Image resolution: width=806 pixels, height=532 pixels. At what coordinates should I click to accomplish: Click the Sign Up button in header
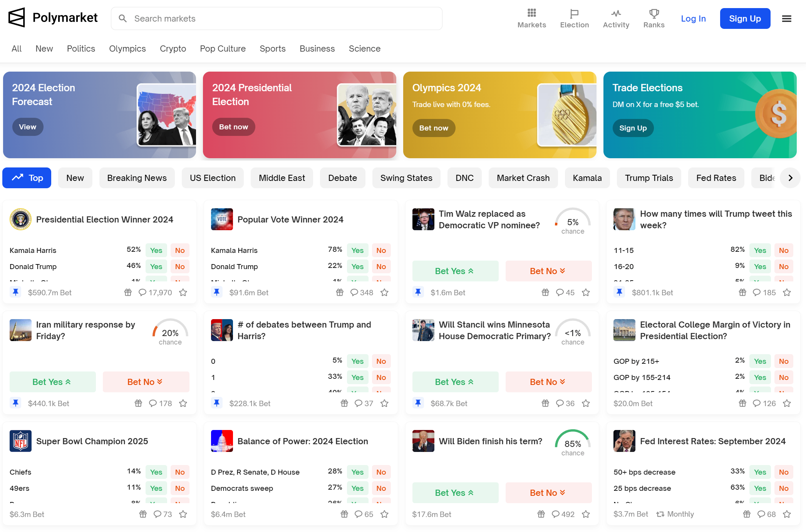point(745,18)
